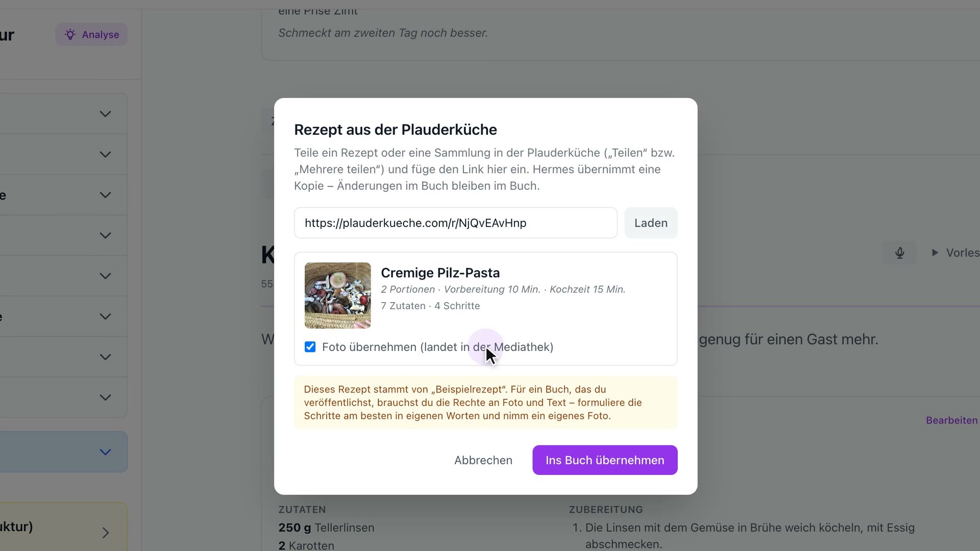The height and width of the screenshot is (551, 980).
Task: Click the Foto übernehmen label text
Action: 437,347
